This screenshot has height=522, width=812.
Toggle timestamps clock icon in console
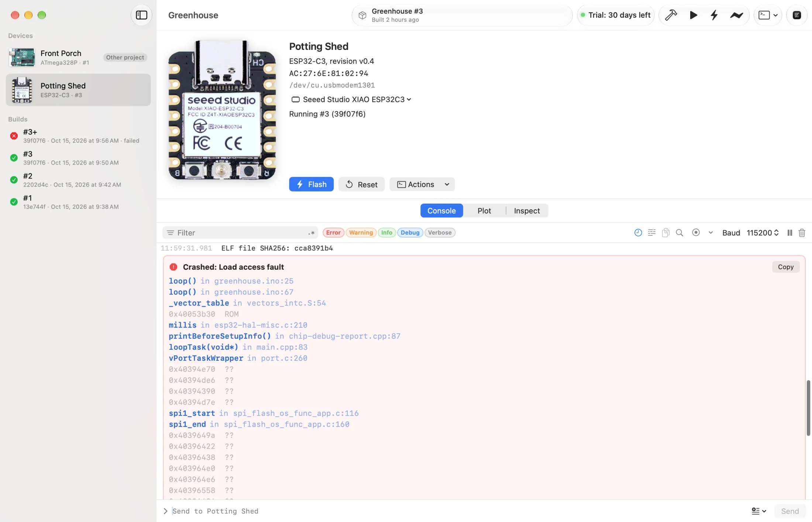coord(638,232)
